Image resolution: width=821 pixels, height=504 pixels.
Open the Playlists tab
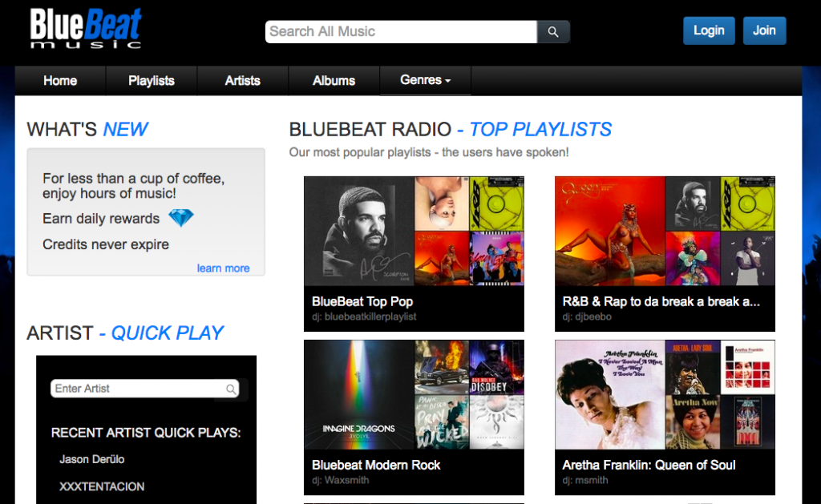pyautogui.click(x=152, y=81)
